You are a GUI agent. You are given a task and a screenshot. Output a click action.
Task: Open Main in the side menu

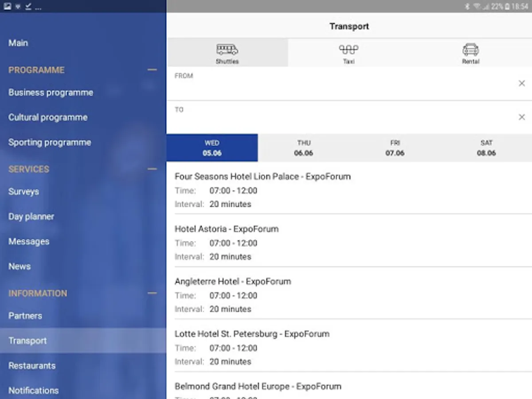[x=83, y=43]
